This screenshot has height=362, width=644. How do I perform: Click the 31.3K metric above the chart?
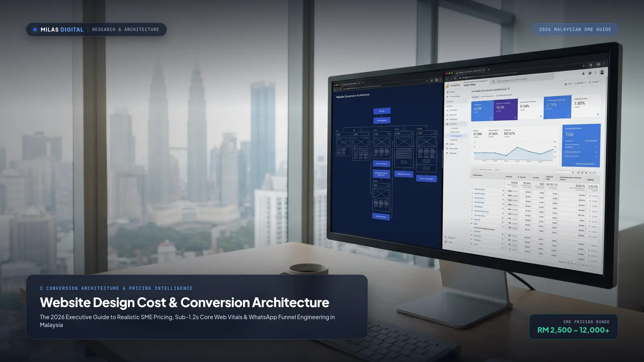tap(477, 134)
